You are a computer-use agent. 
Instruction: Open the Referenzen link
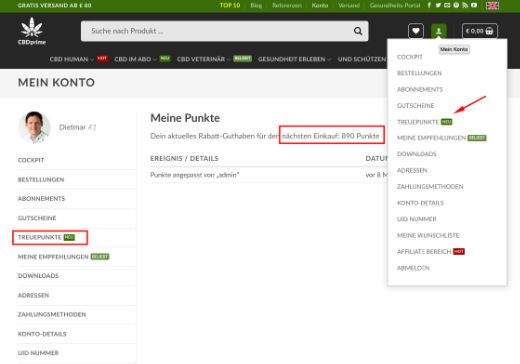pyautogui.click(x=287, y=5)
